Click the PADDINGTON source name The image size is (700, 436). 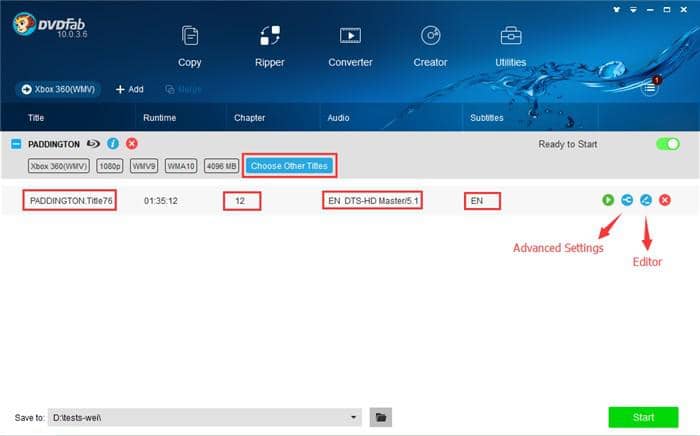(54, 144)
